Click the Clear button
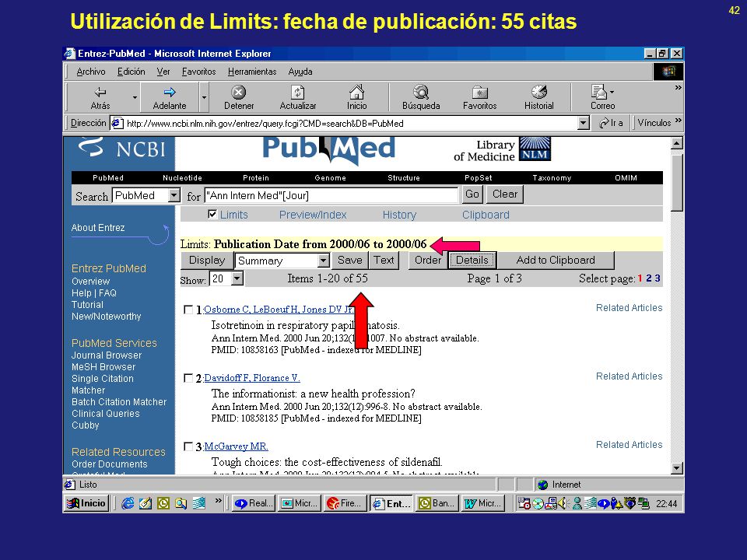Screen dimensions: 747x560 (x=504, y=194)
